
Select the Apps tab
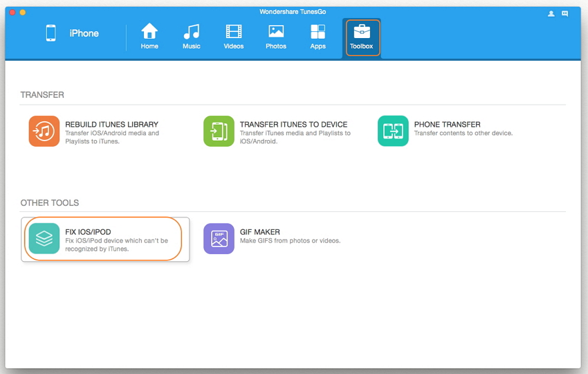click(318, 36)
